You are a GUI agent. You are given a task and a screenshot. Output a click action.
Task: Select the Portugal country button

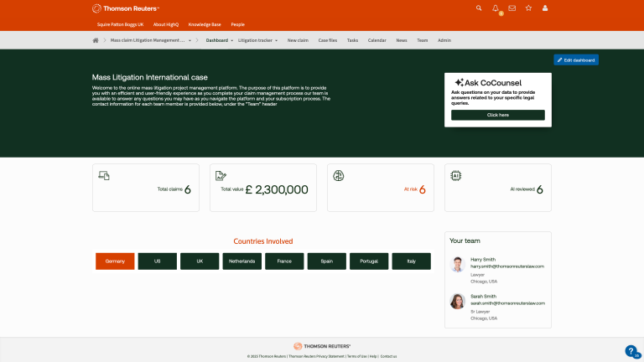click(x=369, y=261)
